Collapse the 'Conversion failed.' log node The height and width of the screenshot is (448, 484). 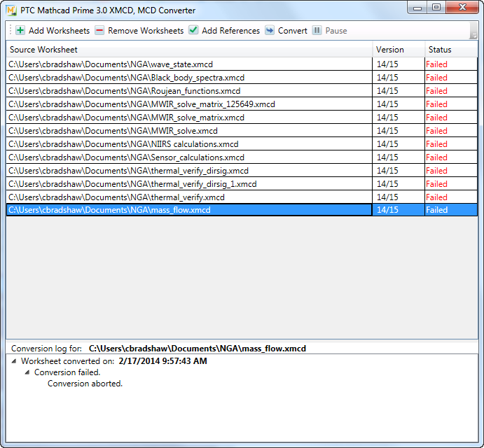[27, 372]
